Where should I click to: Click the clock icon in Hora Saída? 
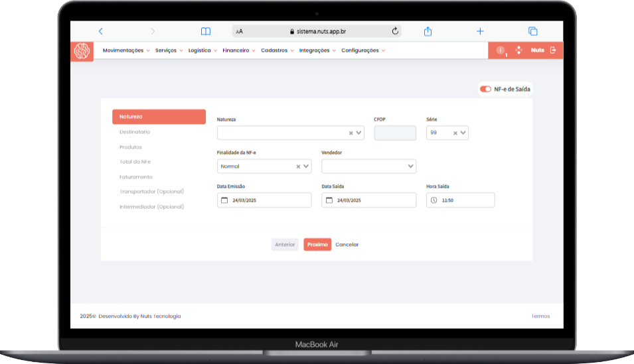tap(434, 200)
